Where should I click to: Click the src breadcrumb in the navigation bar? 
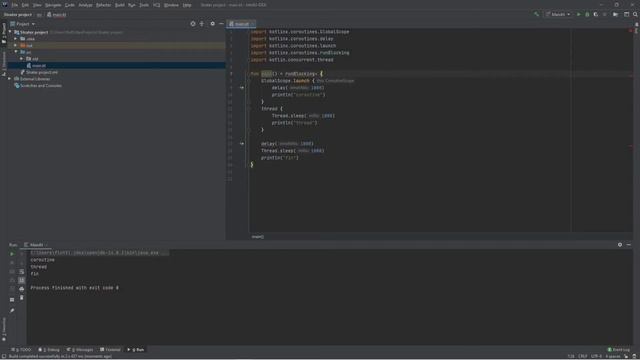(x=40, y=15)
